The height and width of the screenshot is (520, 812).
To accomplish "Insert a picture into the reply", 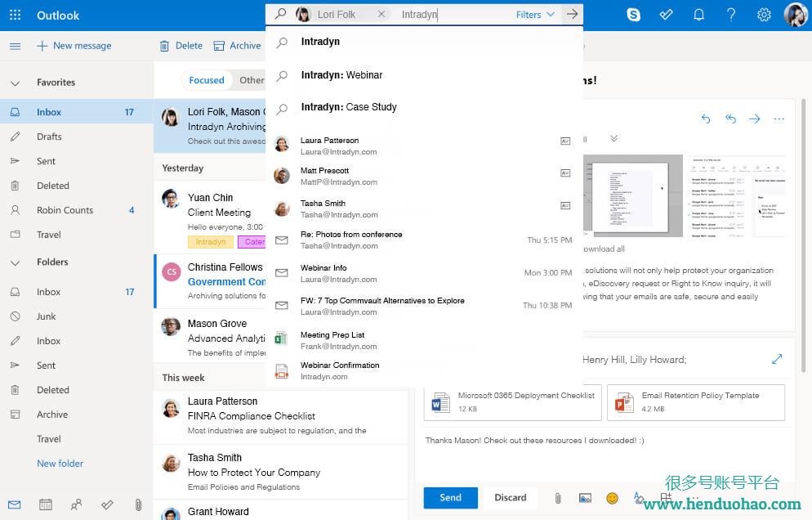I will click(585, 498).
